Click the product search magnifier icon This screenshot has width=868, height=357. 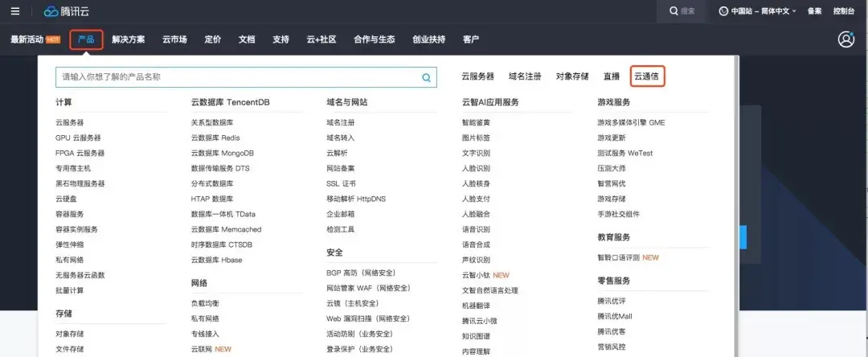(x=426, y=77)
